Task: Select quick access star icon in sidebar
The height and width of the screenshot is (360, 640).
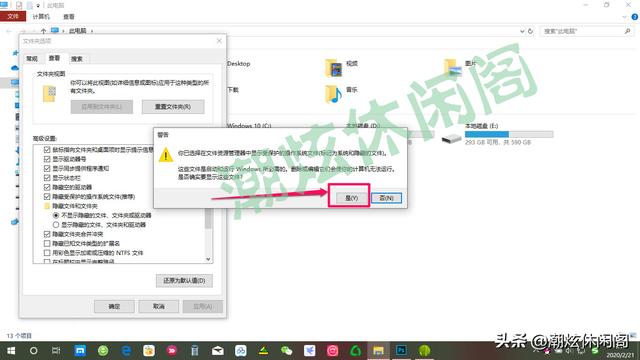Action: click(15, 53)
